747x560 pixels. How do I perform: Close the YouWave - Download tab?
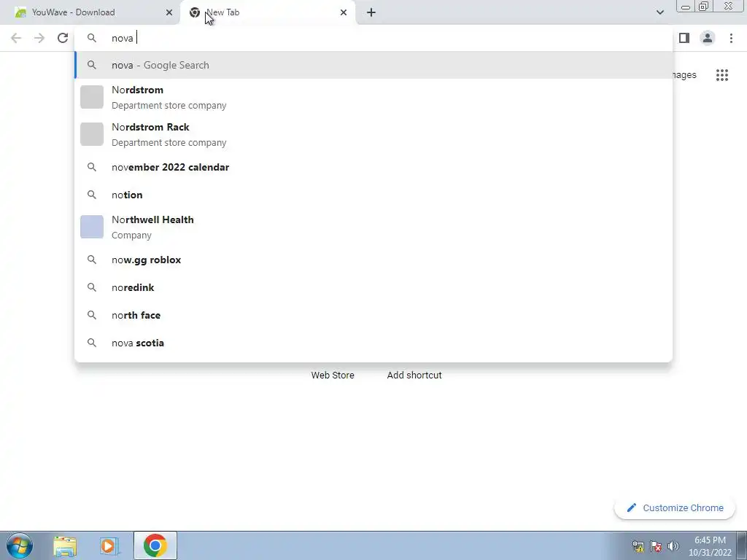pos(169,12)
